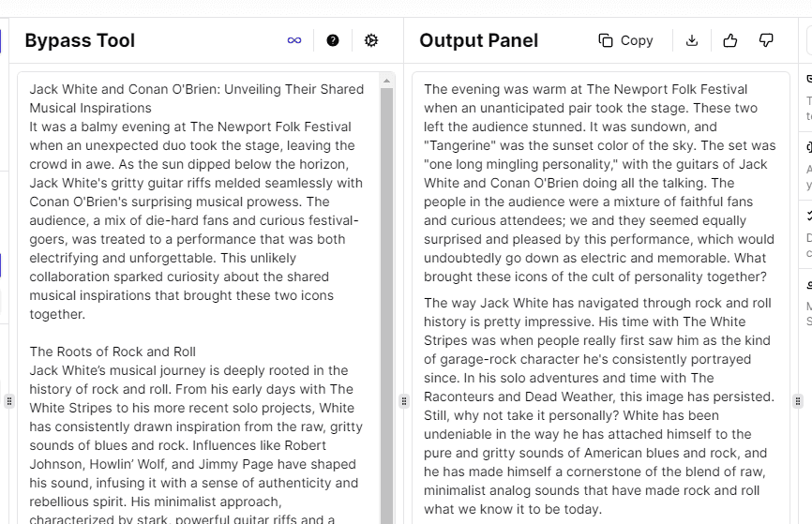The width and height of the screenshot is (812, 524).
Task: Click 'The Roots of Rock and Roll' heading text
Action: (113, 352)
